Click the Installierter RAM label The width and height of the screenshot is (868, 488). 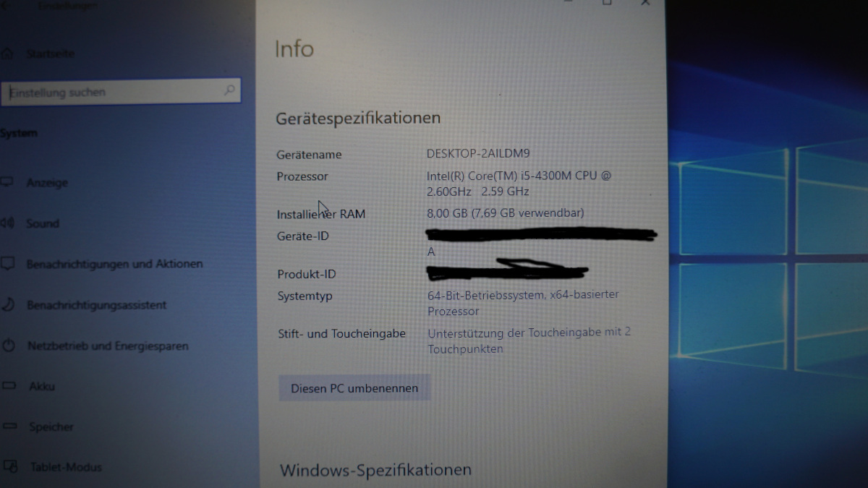pos(321,214)
